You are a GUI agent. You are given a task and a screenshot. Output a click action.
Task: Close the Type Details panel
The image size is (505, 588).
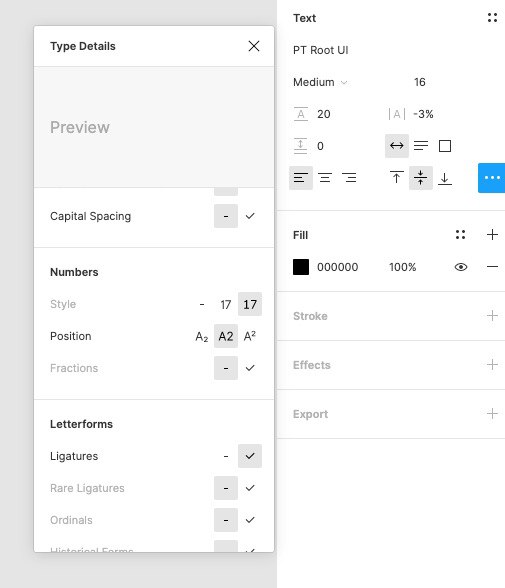click(254, 46)
